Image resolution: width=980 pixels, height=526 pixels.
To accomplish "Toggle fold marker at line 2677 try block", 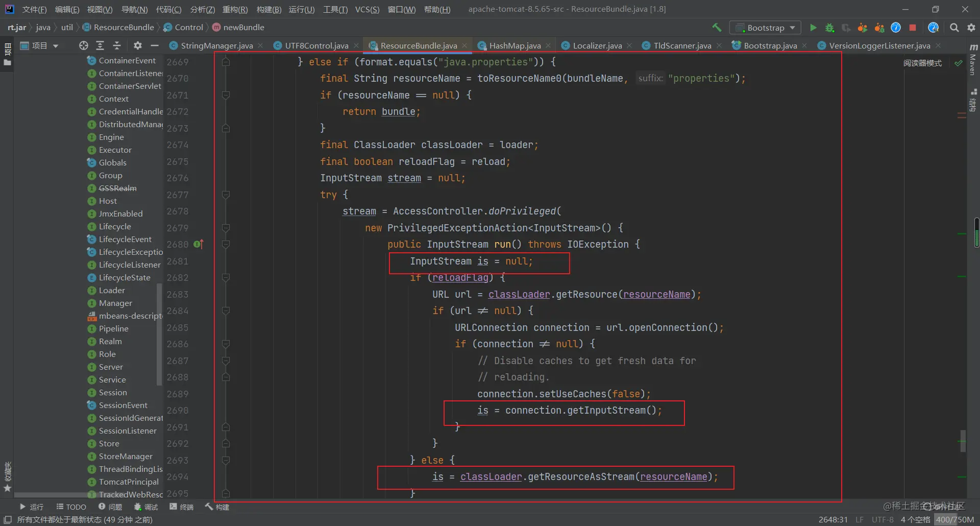I will coord(226,195).
